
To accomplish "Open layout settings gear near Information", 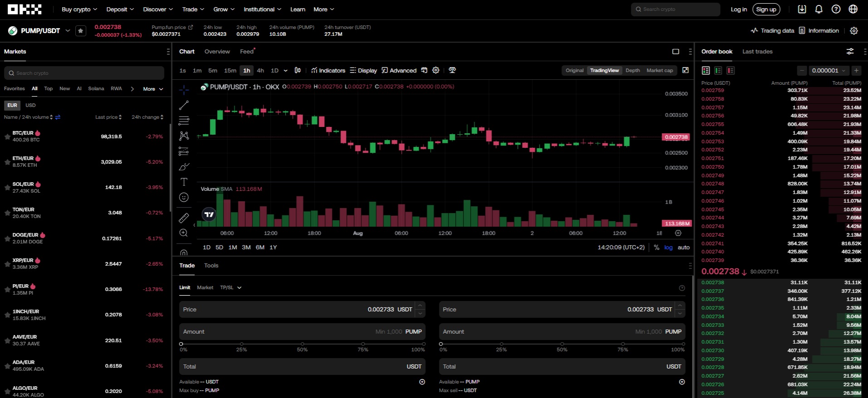I will (854, 31).
